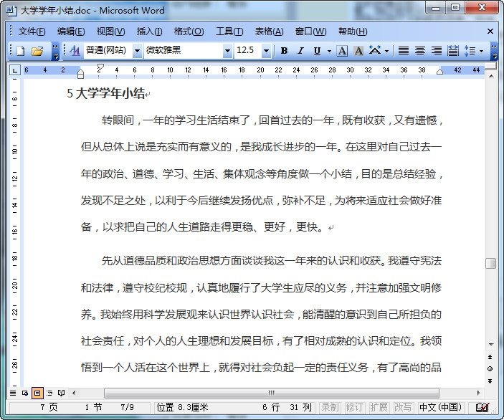The height and width of the screenshot is (420, 504).
Task: Click vertical scrollbar up arrow
Action: (x=491, y=76)
